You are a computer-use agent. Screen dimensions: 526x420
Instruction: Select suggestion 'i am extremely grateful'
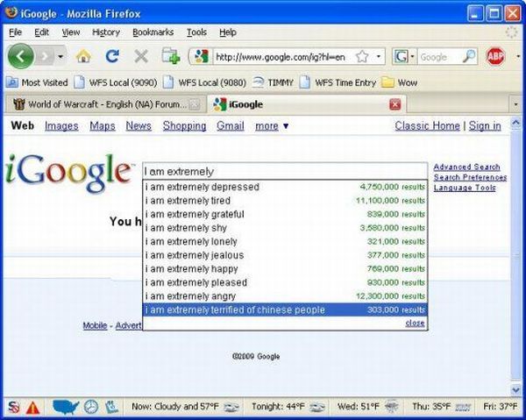pyautogui.click(x=195, y=214)
